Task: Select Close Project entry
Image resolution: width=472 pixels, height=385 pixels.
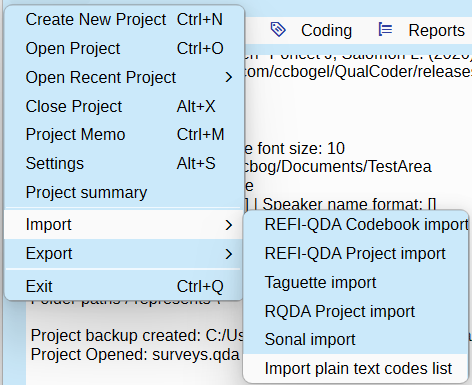Action: (x=124, y=106)
